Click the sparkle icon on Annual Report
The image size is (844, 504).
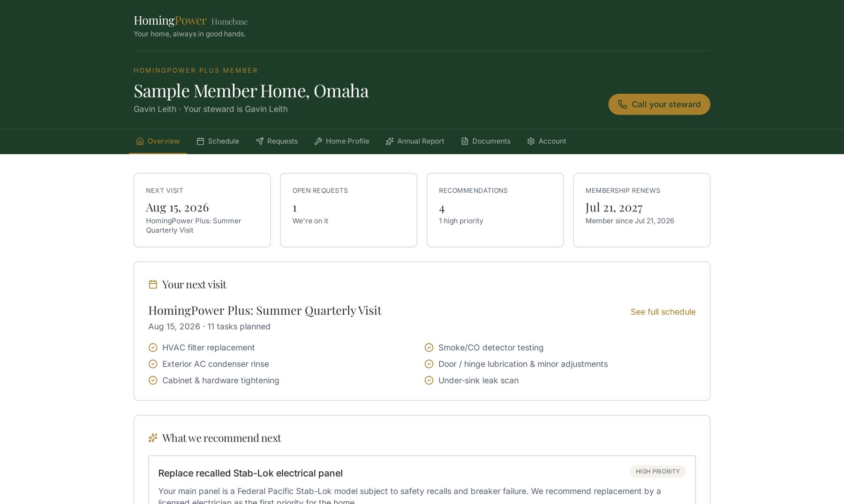(x=390, y=141)
